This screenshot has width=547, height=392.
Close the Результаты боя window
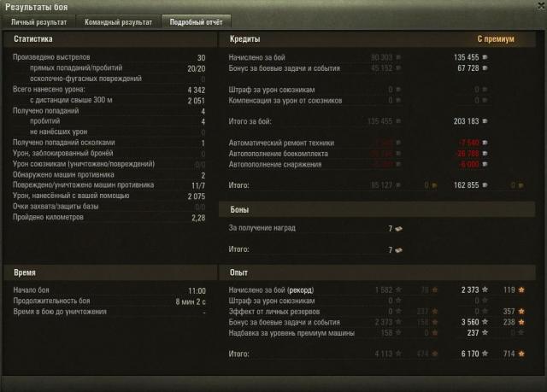click(x=541, y=6)
